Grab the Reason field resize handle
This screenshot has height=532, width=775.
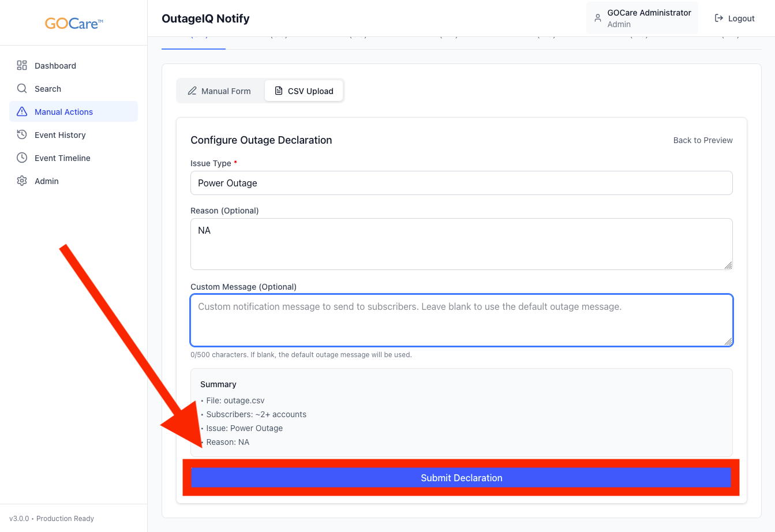click(728, 265)
